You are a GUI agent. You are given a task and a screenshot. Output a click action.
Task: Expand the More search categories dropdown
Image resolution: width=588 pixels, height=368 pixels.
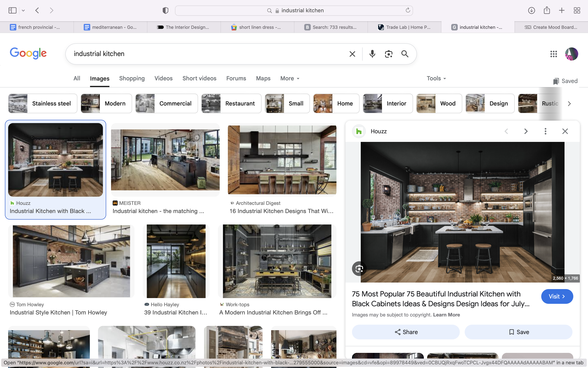pos(290,78)
